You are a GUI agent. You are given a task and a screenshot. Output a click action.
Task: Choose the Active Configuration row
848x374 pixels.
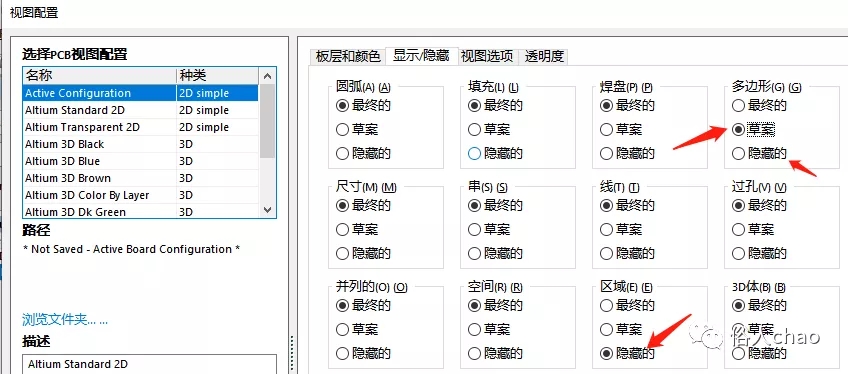[141, 93]
